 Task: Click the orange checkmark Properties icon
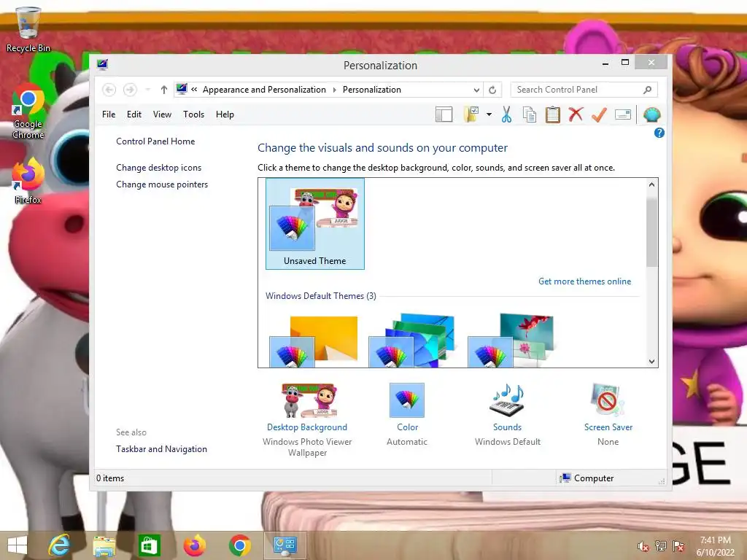point(599,114)
